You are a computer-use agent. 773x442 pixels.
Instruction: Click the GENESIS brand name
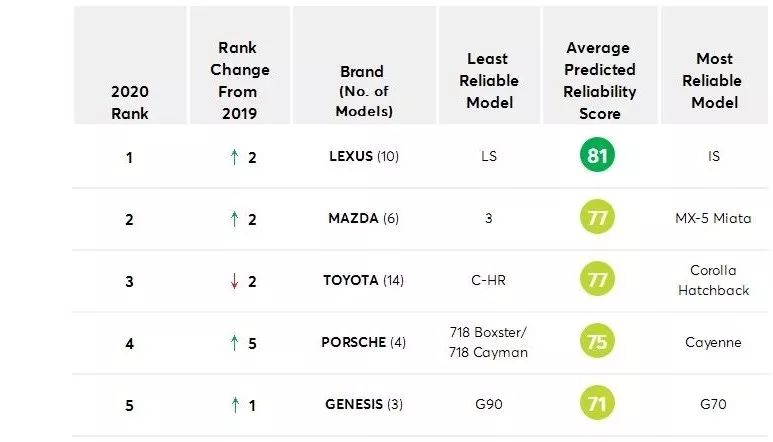(x=354, y=404)
